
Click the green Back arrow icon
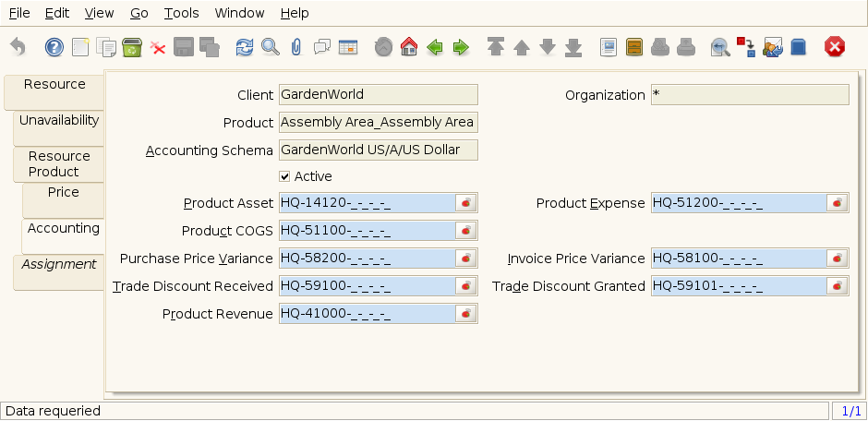pyautogui.click(x=435, y=47)
